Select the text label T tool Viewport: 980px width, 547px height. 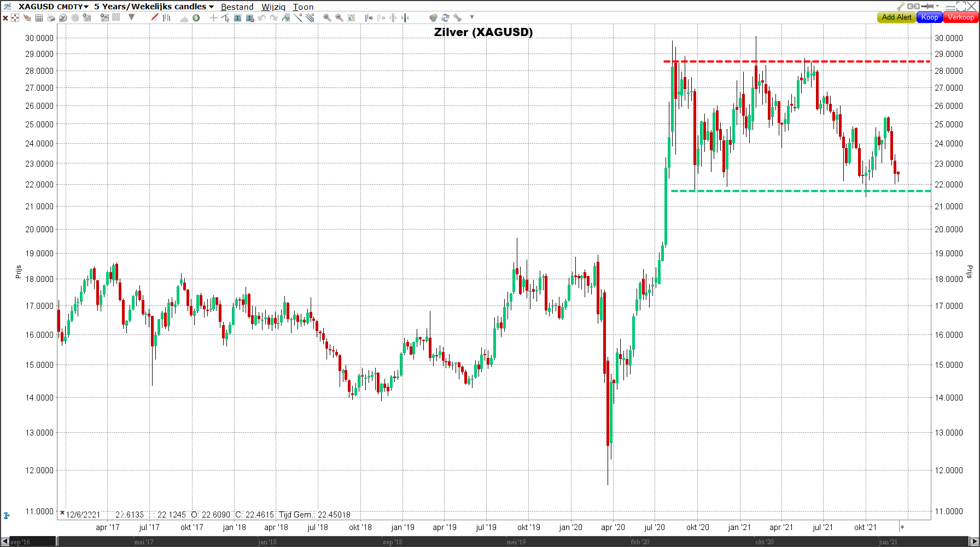pyautogui.click(x=237, y=17)
